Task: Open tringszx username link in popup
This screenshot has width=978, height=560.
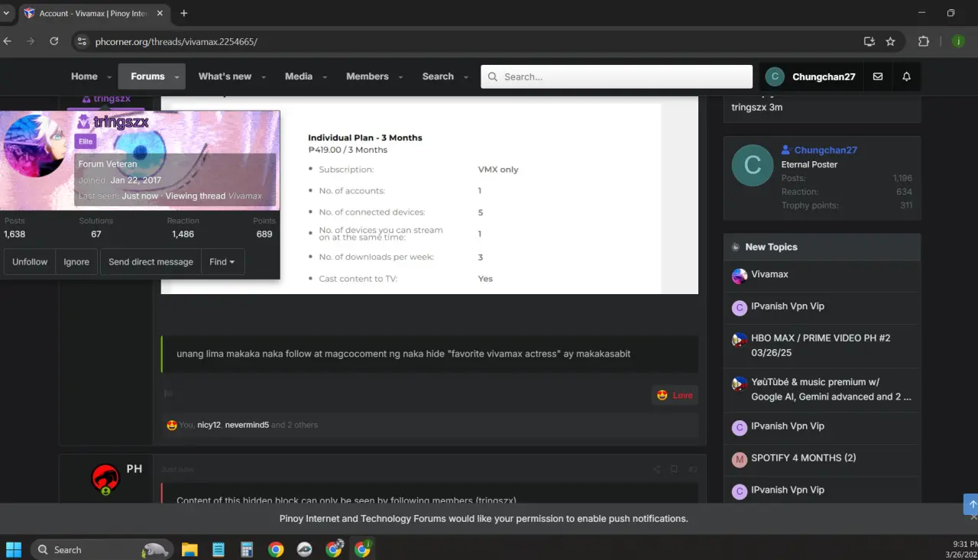Action: pos(121,122)
